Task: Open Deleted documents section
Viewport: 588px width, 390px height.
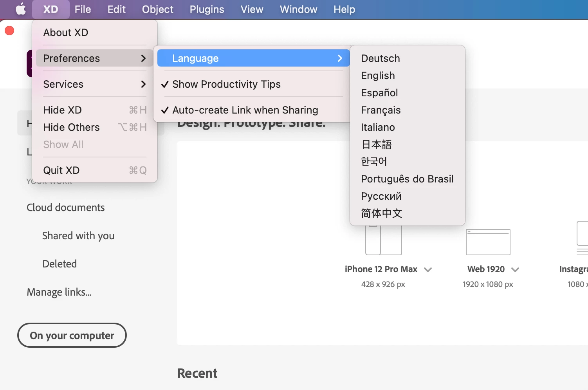Action: point(60,264)
